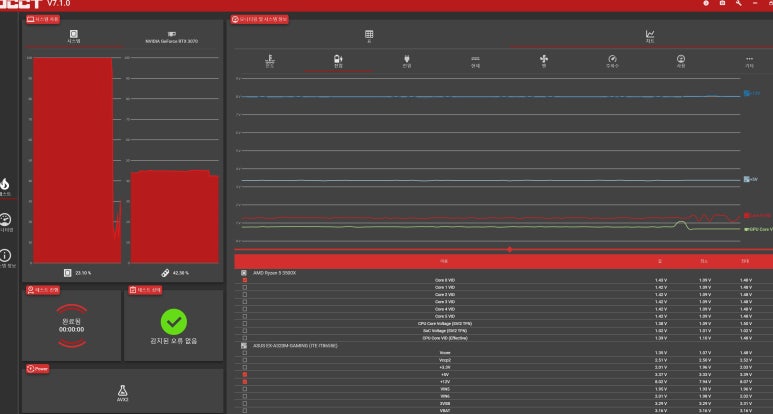
Task: Collapse the AMD Ryzen 5 5500X group
Action: [244, 272]
